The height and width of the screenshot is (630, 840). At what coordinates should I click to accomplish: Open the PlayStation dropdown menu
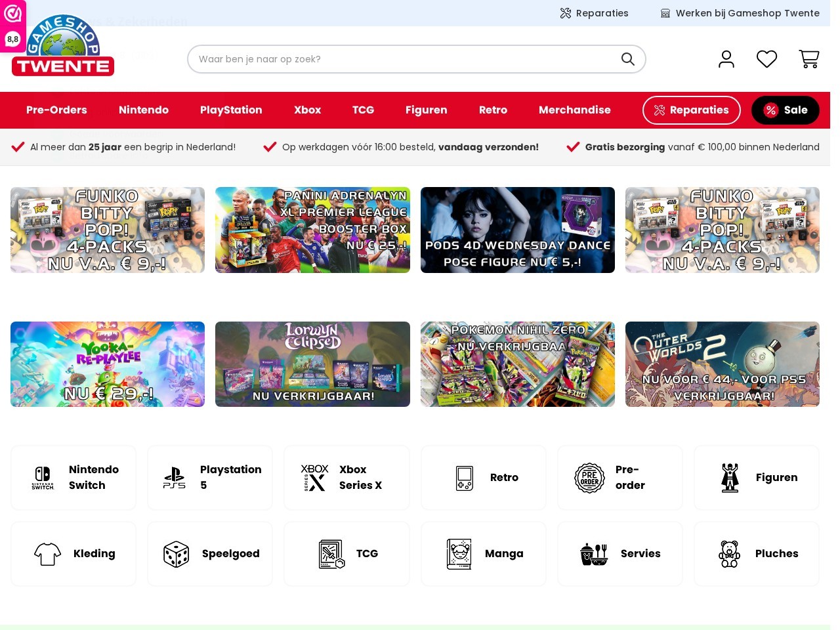[231, 110]
